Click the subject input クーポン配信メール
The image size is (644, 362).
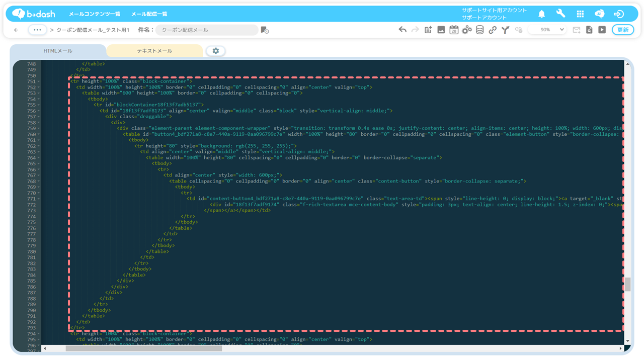click(x=207, y=30)
